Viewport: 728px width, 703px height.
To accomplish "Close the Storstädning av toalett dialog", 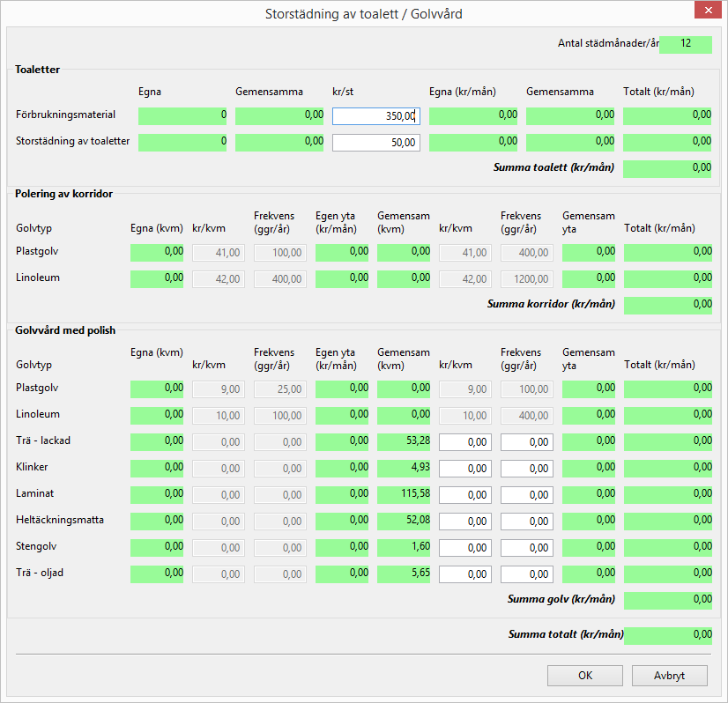I will coord(708,12).
